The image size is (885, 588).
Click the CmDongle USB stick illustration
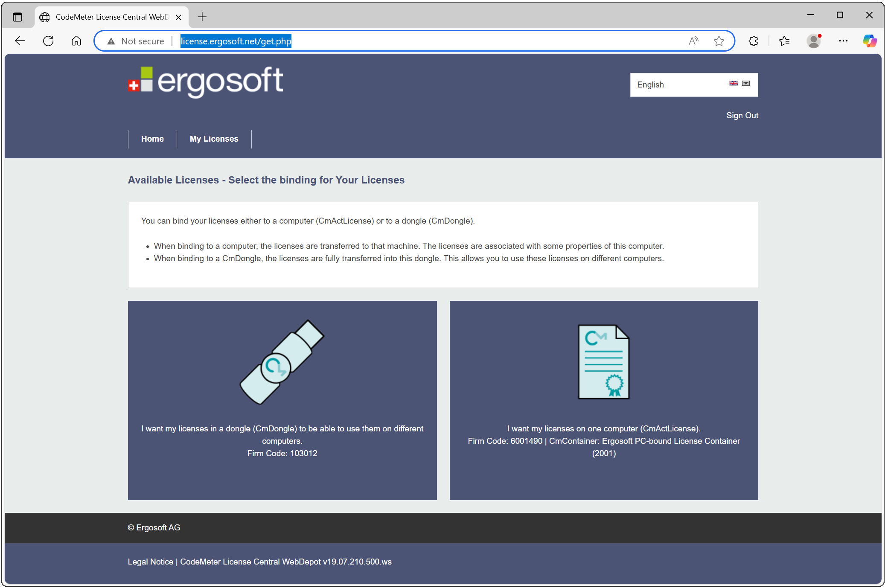pos(282,362)
